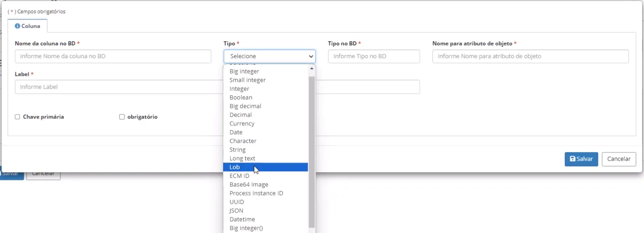The height and width of the screenshot is (233, 644).
Task: Click Cancelar button on background page
Action: tap(43, 174)
